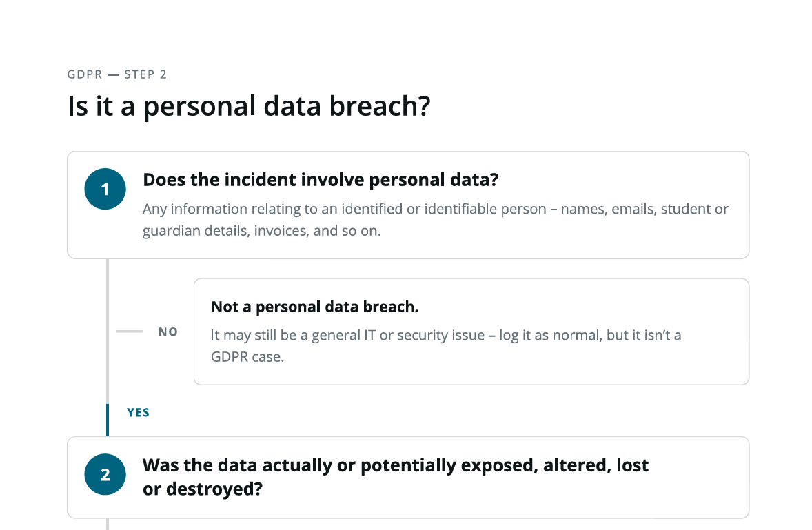Click the number 1 step circle
This screenshot has height=530, width=812.
click(x=105, y=189)
